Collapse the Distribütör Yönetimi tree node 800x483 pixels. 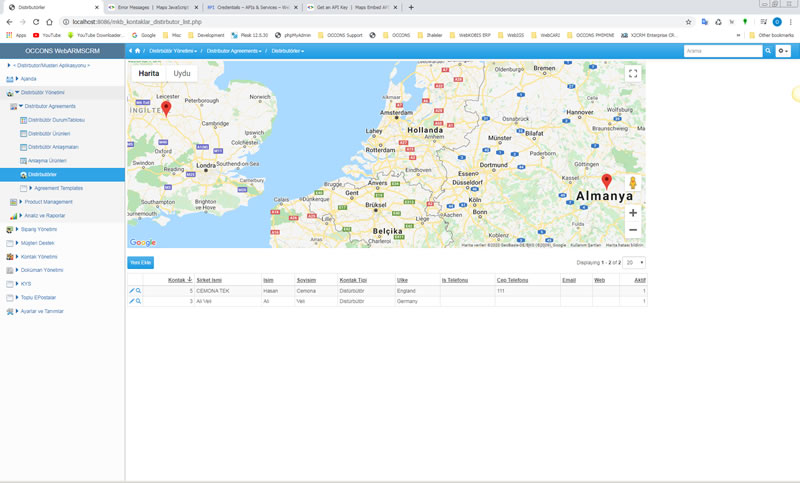[x=17, y=92]
